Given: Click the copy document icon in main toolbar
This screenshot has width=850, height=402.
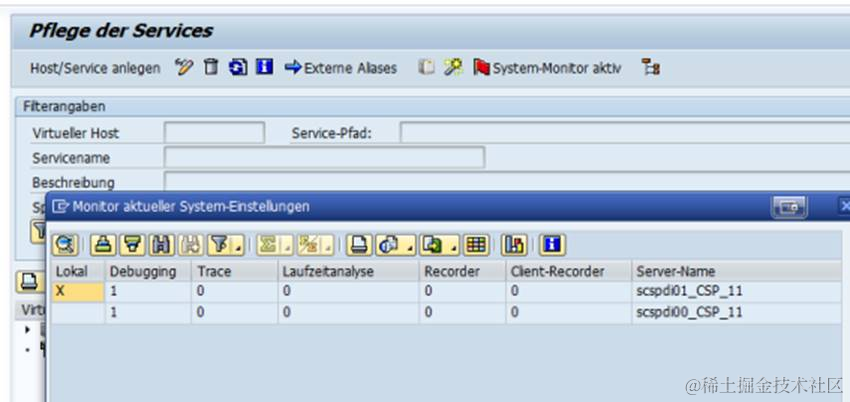Looking at the screenshot, I should (x=427, y=68).
